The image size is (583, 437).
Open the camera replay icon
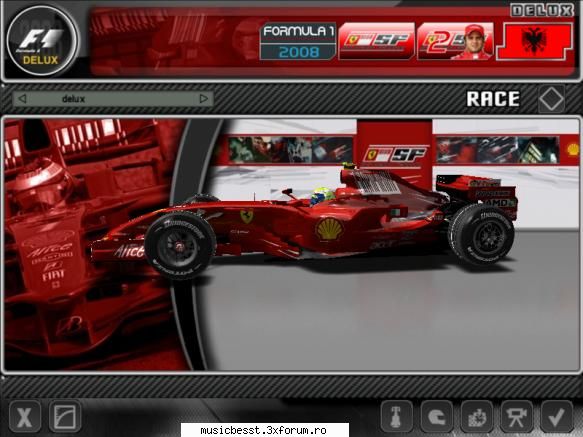tap(517, 417)
